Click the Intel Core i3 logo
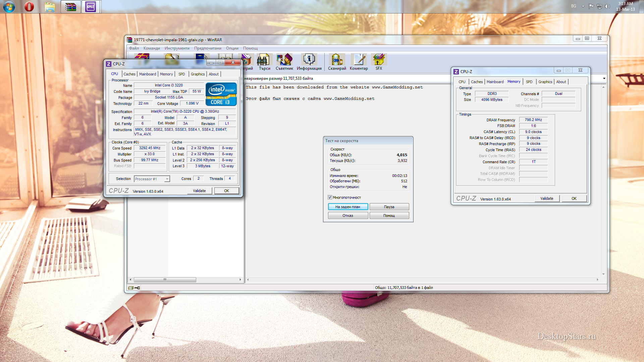Screen dimensions: 644x362 (221, 94)
